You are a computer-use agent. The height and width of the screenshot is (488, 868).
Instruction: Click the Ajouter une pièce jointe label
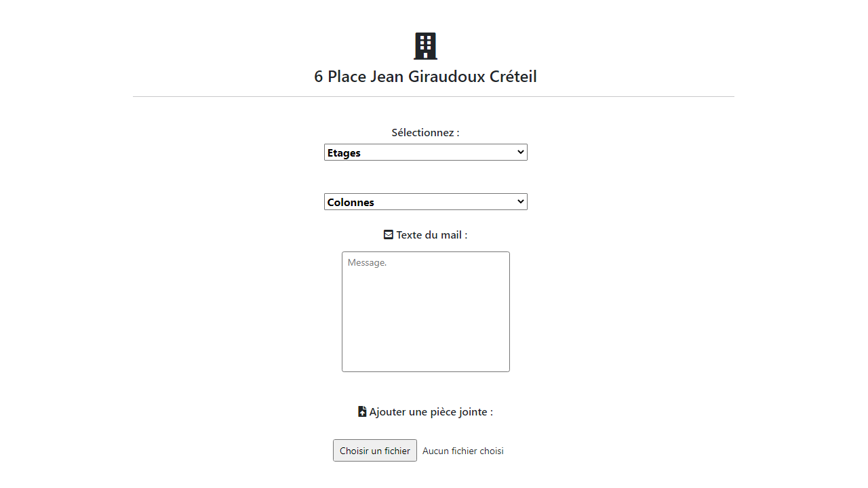(431, 411)
